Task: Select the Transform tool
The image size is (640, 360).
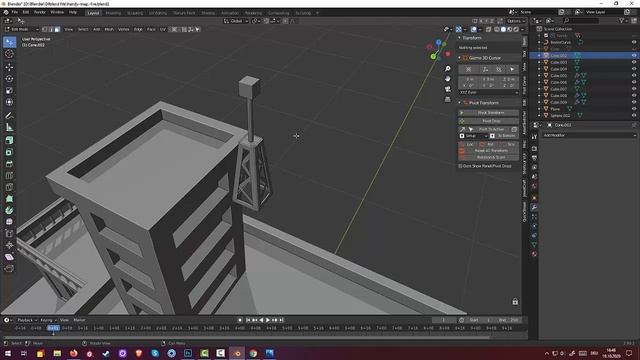Action: pos(9,102)
